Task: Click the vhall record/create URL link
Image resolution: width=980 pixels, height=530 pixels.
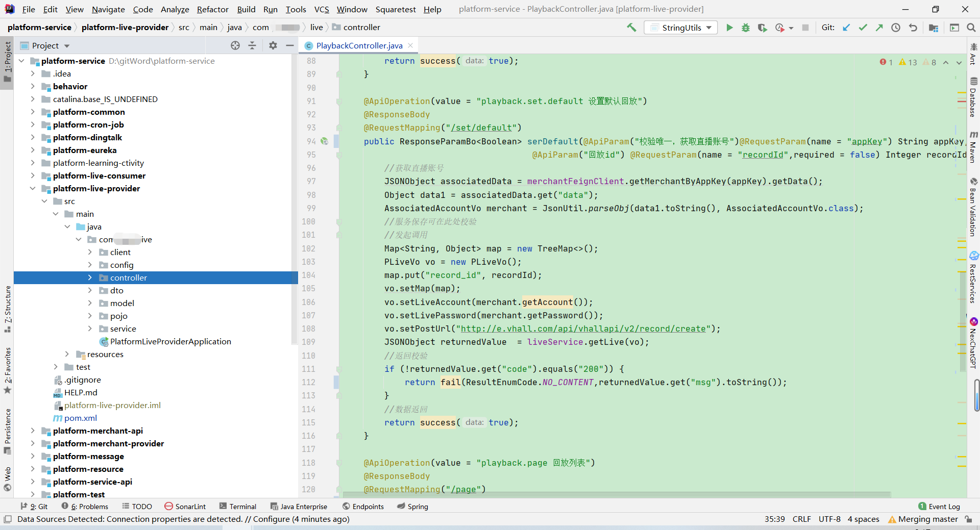Action: (583, 329)
